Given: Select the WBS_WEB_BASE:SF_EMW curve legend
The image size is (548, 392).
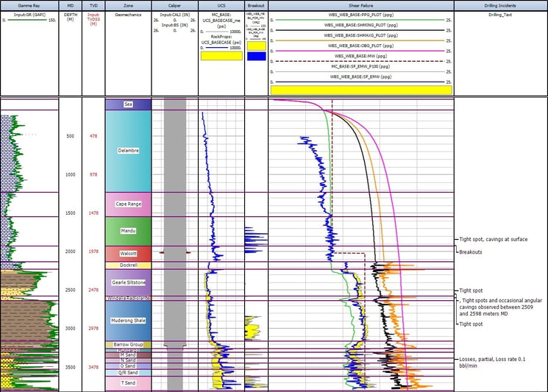Looking at the screenshot, I should 361,79.
